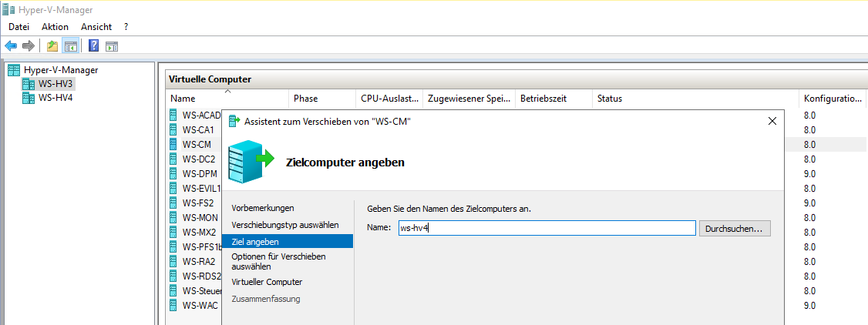Sort by the CPU-Auslastung column header
This screenshot has height=325, width=868.
389,99
